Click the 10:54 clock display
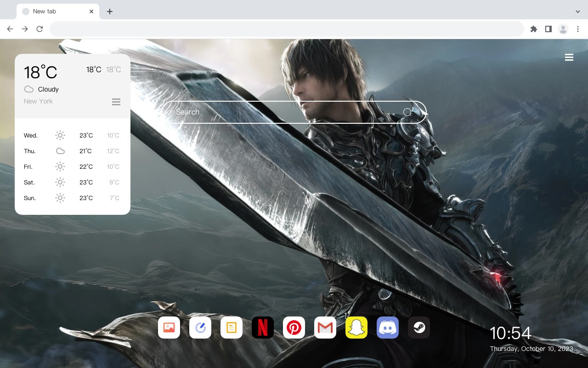This screenshot has height=368, width=588. [x=510, y=333]
